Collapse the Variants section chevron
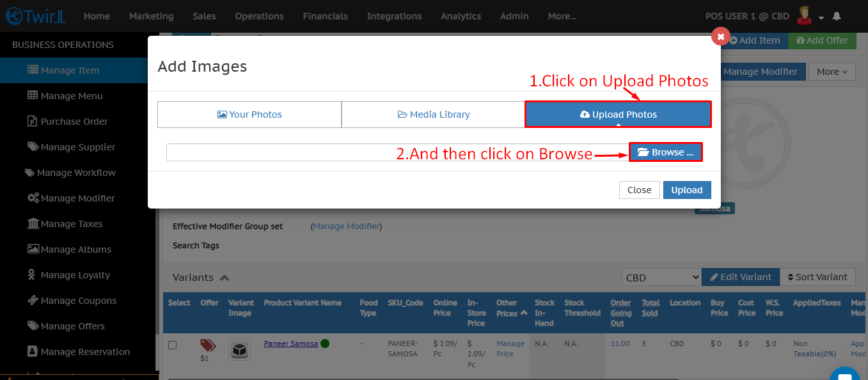This screenshot has height=380, width=868. click(225, 278)
